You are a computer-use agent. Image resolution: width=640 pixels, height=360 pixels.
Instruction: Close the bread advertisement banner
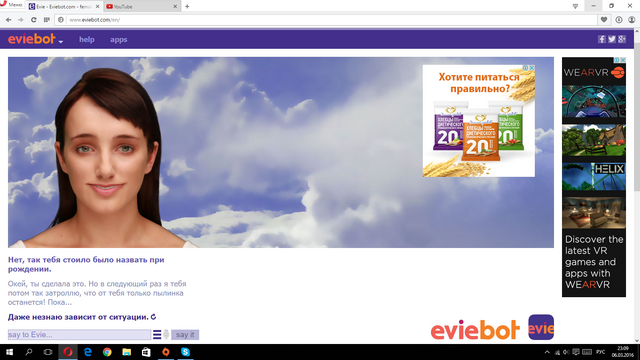(x=532, y=68)
